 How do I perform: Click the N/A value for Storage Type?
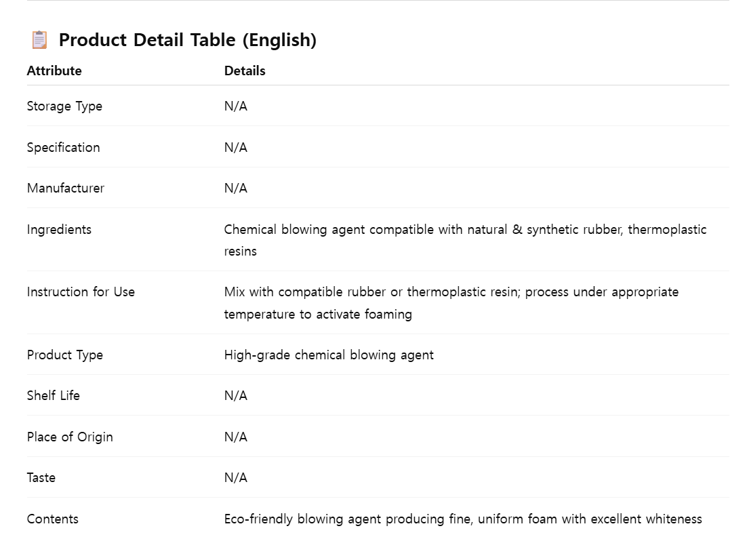point(236,106)
